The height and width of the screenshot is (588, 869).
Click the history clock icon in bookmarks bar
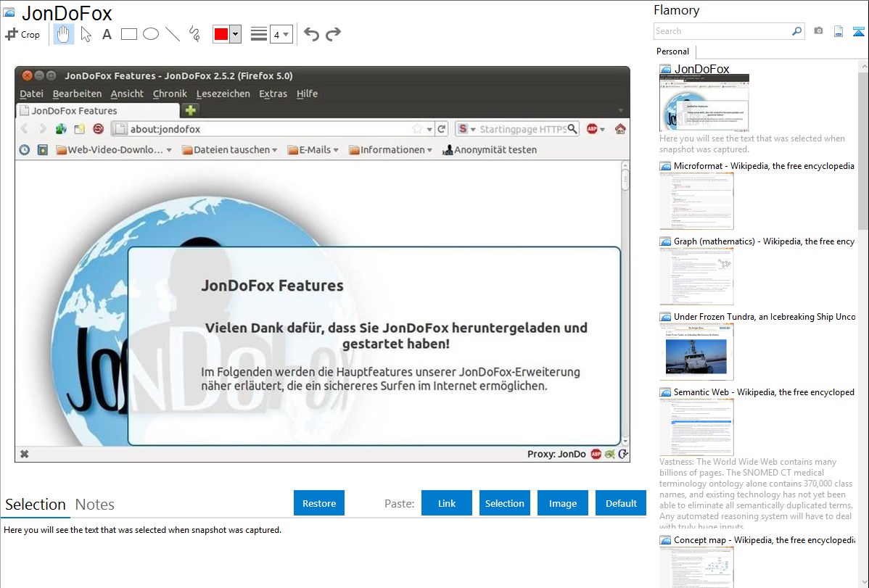coord(25,149)
